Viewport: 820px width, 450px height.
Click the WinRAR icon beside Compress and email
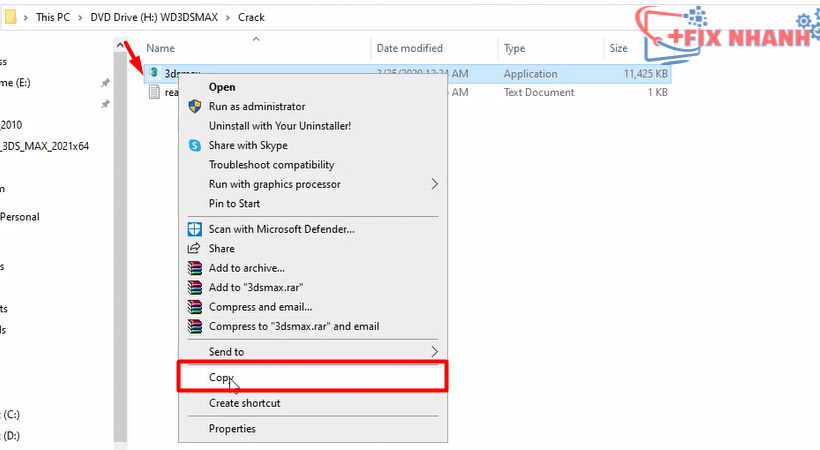(x=195, y=307)
